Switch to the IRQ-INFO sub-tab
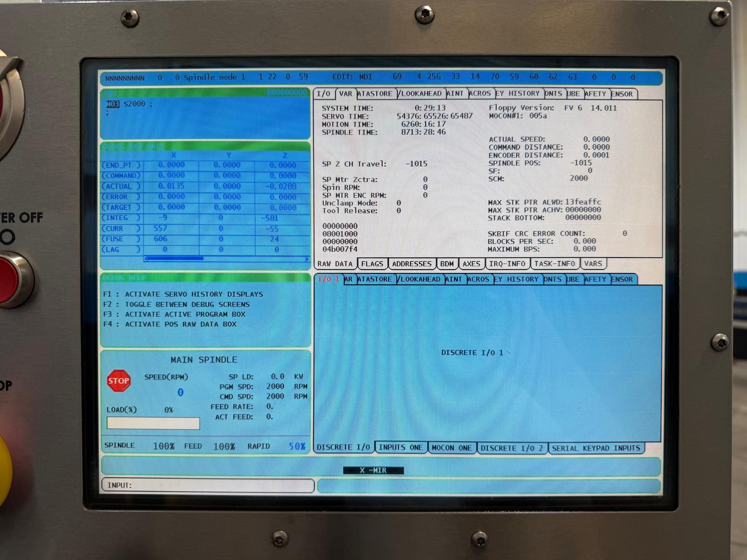747x560 pixels. click(507, 264)
